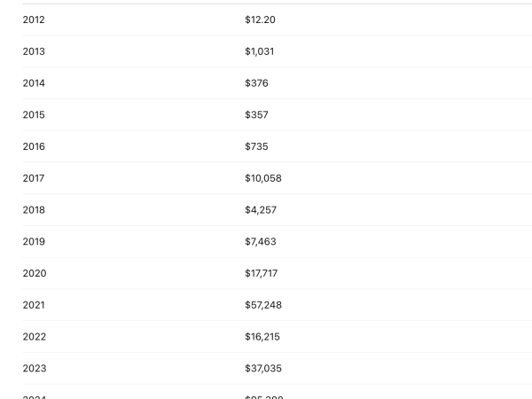The image size is (532, 399).
Task: Select the $1,031 price cell
Action: pos(259,51)
